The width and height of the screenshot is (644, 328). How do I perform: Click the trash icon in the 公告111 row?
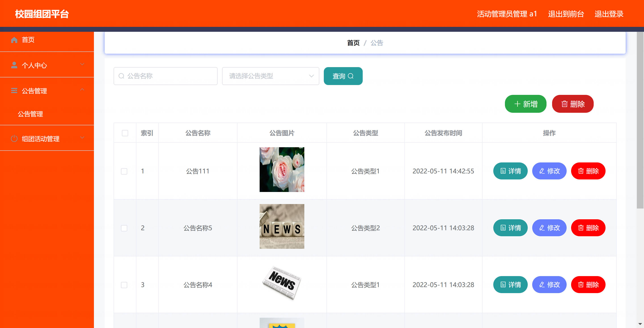click(581, 171)
